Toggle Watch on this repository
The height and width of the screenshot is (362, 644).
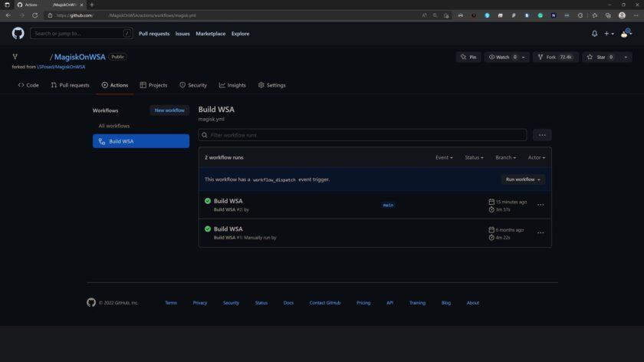503,57
